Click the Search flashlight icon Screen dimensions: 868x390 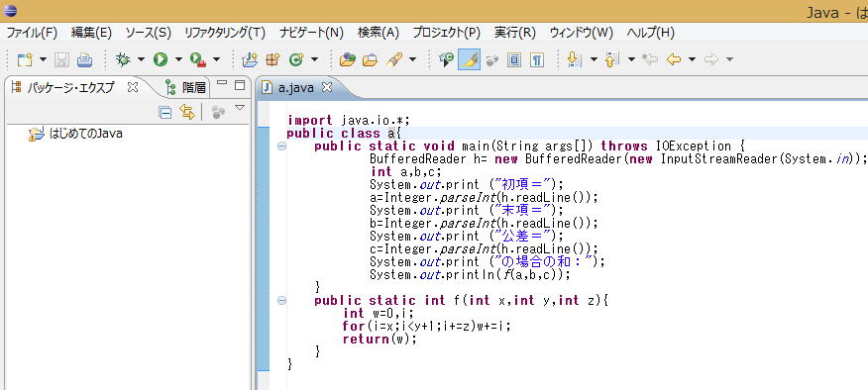tap(394, 59)
